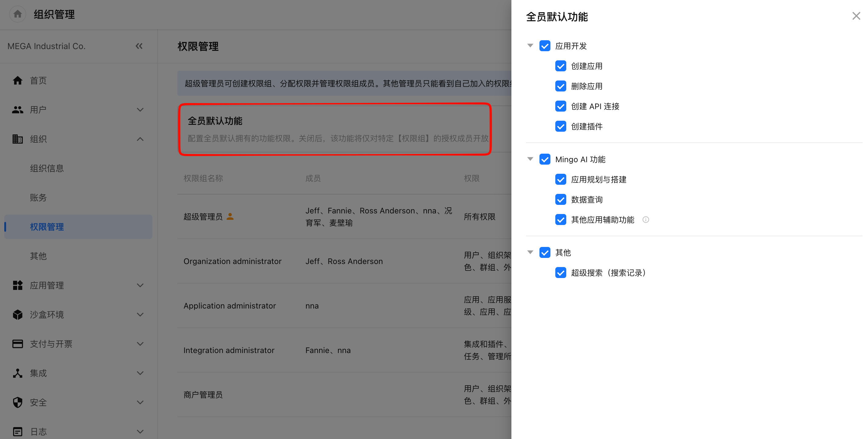Click the 安全 shield icon
This screenshot has width=868, height=439.
[17, 402]
